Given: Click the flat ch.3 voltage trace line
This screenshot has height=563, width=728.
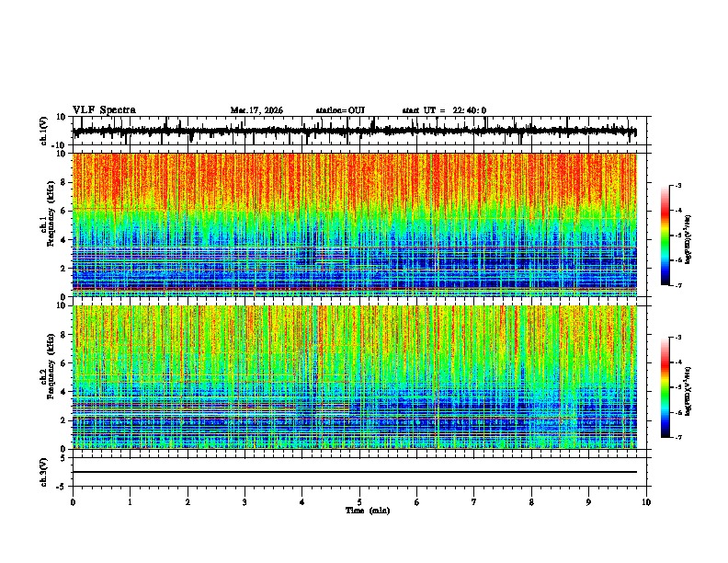Looking at the screenshot, I should 355,472.
